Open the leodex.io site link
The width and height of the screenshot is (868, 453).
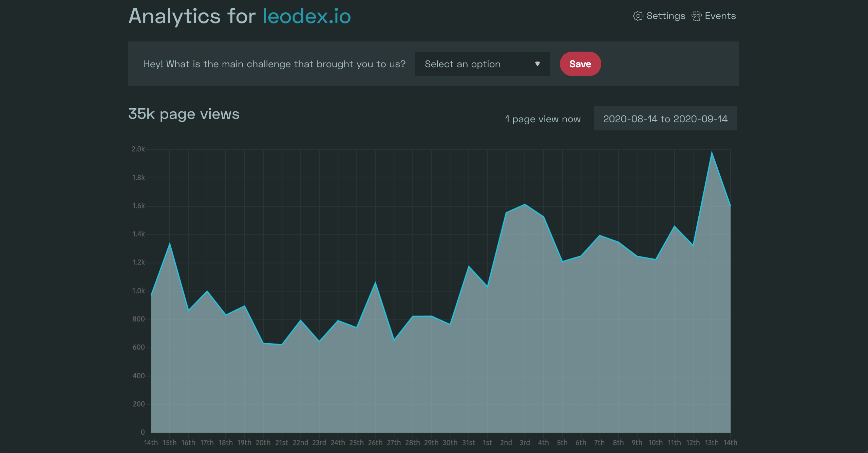tap(307, 16)
